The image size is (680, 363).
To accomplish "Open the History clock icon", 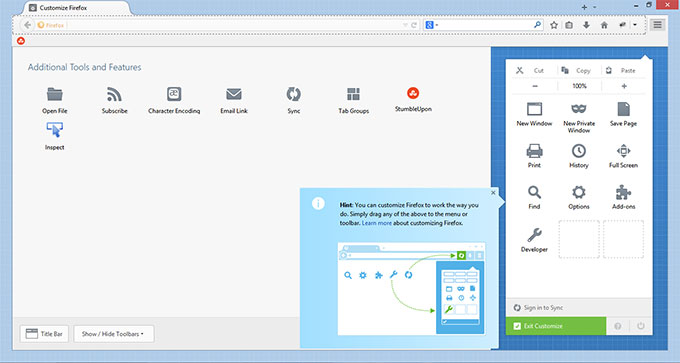I will (x=579, y=151).
